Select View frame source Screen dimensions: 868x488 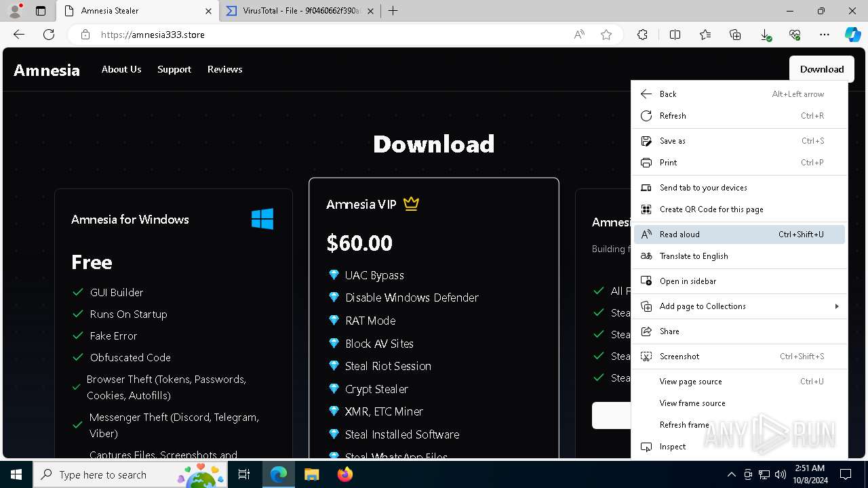tap(739, 403)
